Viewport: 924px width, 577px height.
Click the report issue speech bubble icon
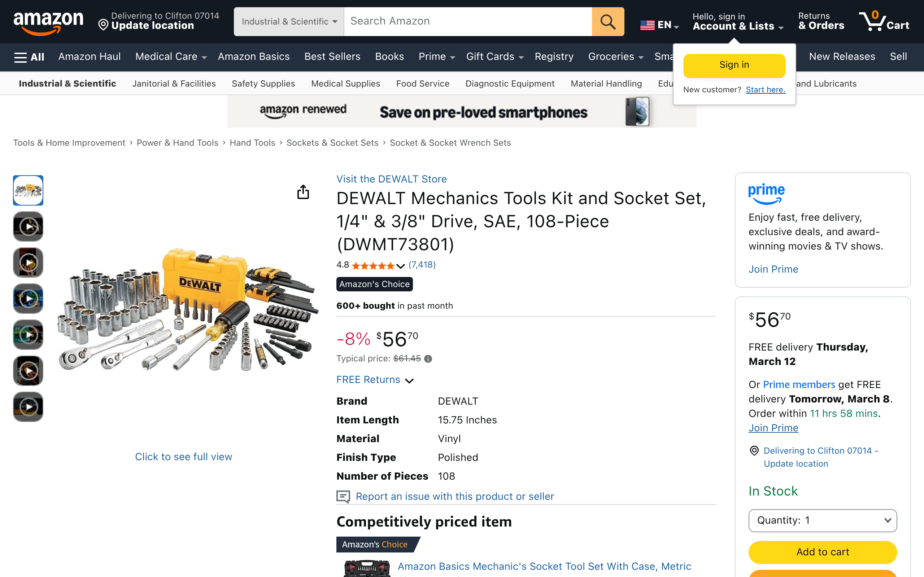coord(343,497)
